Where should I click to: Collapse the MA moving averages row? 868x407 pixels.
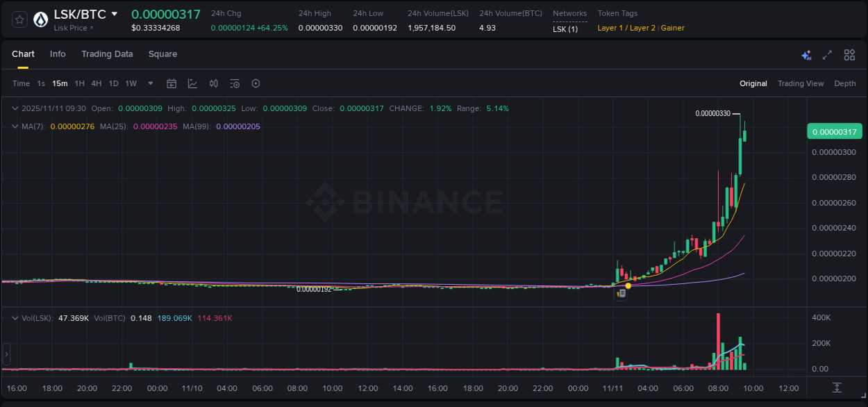(15, 126)
